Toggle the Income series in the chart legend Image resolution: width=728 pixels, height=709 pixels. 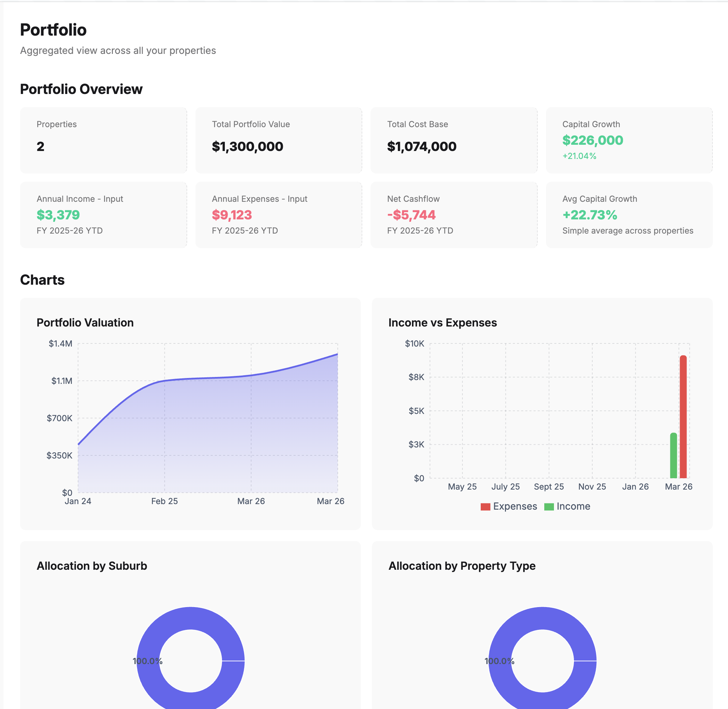[568, 507]
